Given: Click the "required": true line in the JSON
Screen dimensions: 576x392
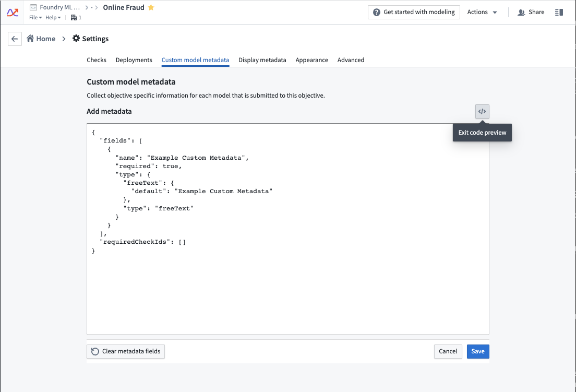Looking at the screenshot, I should click(148, 166).
